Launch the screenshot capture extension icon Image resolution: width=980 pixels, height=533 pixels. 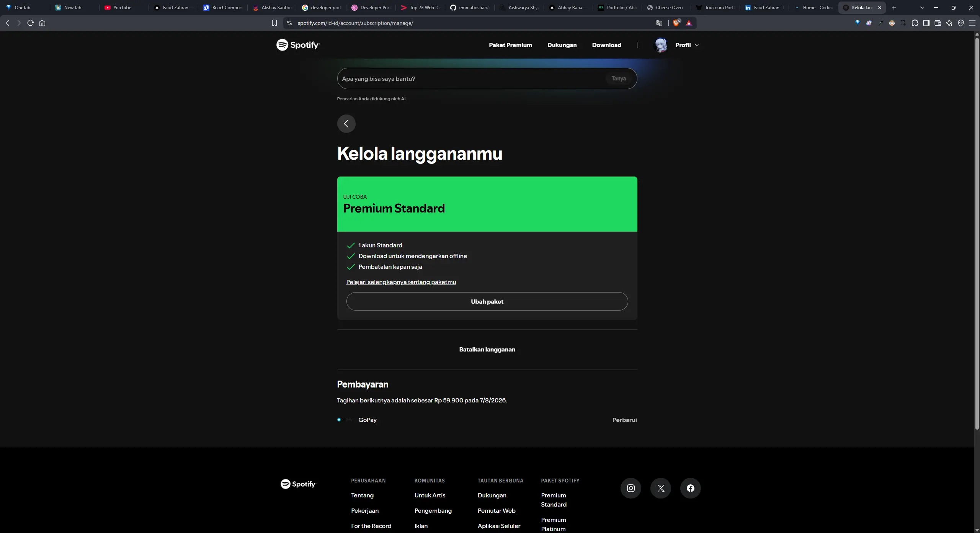[903, 23]
